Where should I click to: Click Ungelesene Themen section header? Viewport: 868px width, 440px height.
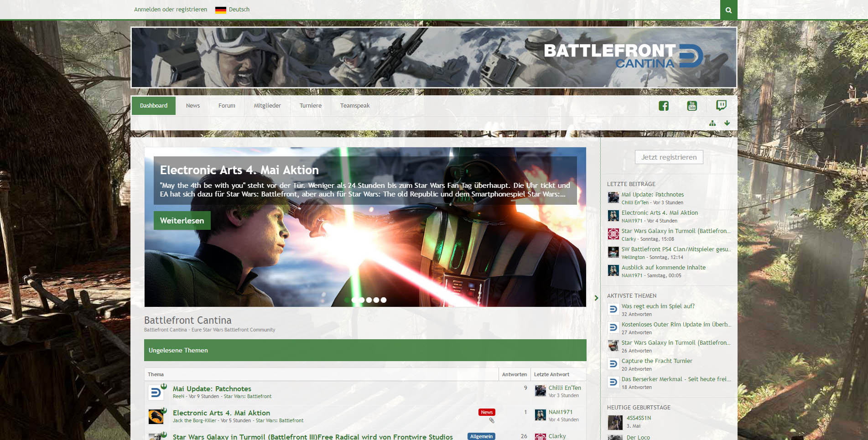click(x=365, y=350)
